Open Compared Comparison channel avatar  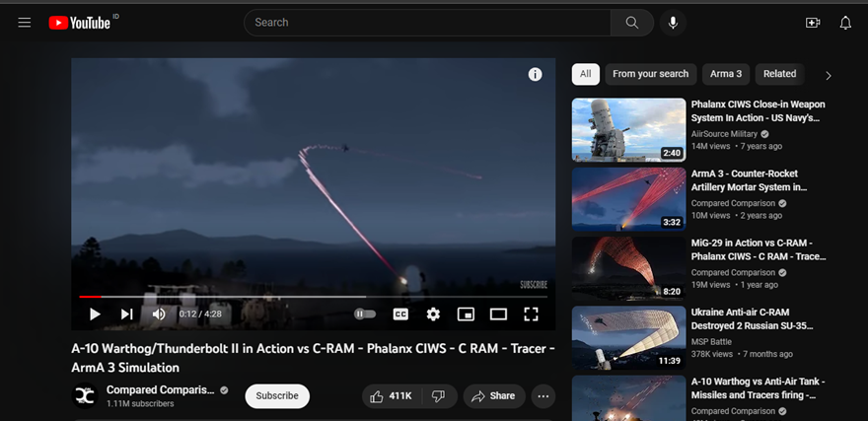85,395
